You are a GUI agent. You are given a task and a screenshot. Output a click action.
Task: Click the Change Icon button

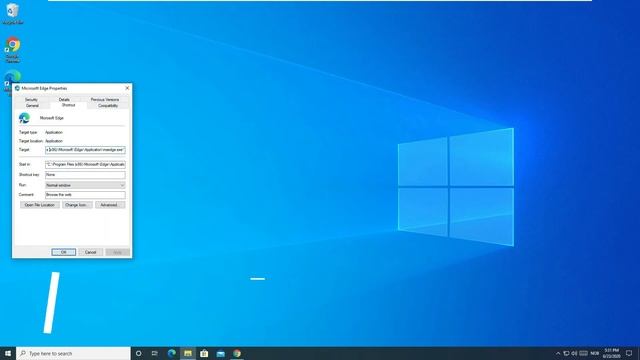77,205
